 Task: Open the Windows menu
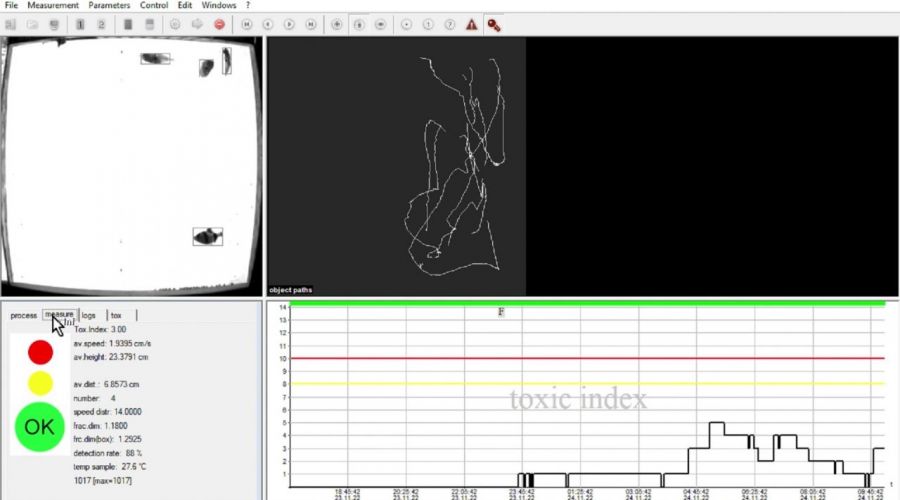point(219,5)
